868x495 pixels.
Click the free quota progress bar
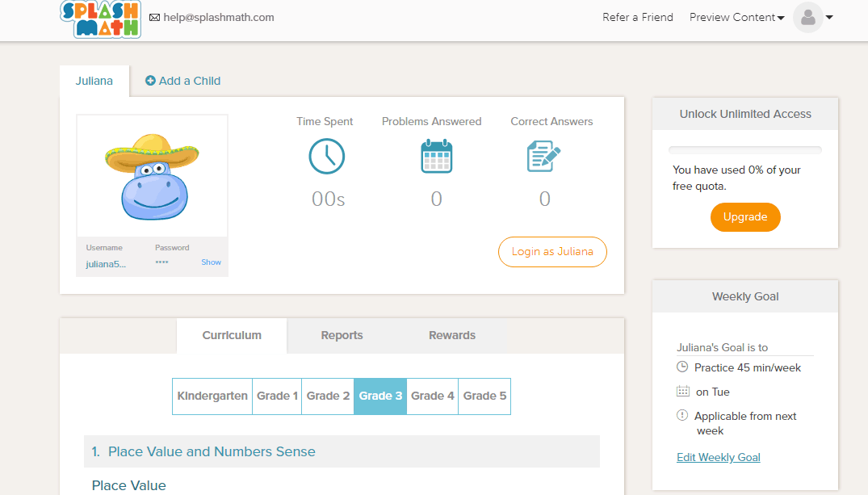pyautogui.click(x=744, y=150)
